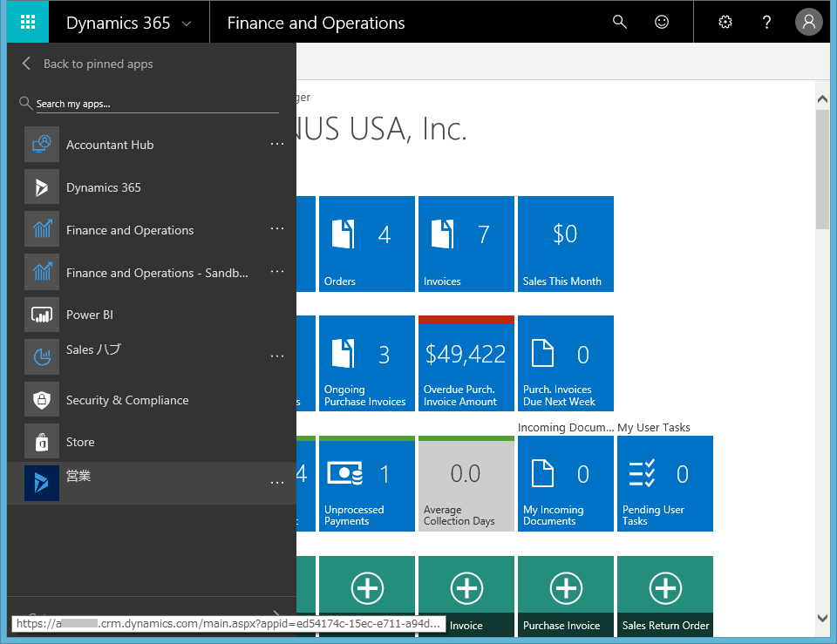Click the vertical scrollbar thumb
The height and width of the screenshot is (644, 837).
822,169
